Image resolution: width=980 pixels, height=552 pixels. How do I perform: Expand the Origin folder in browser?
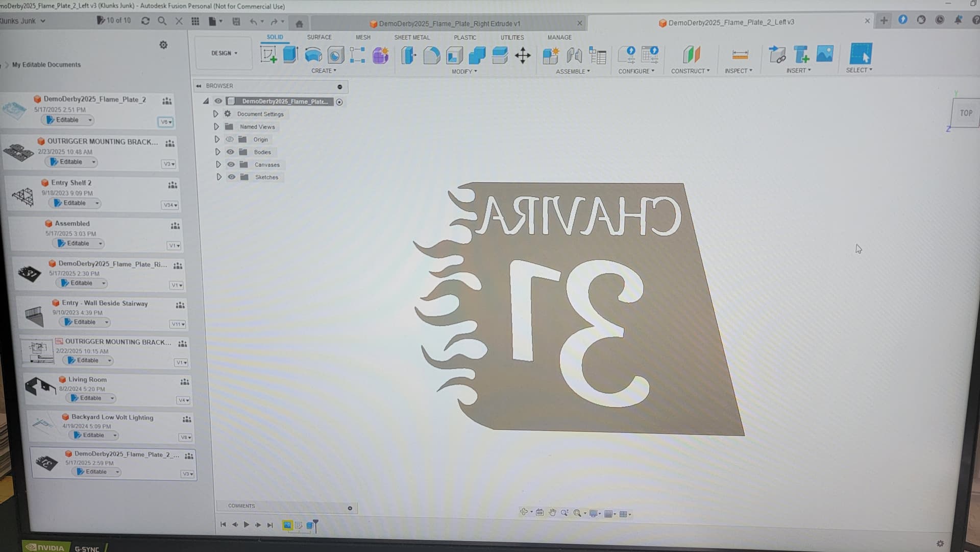click(218, 139)
